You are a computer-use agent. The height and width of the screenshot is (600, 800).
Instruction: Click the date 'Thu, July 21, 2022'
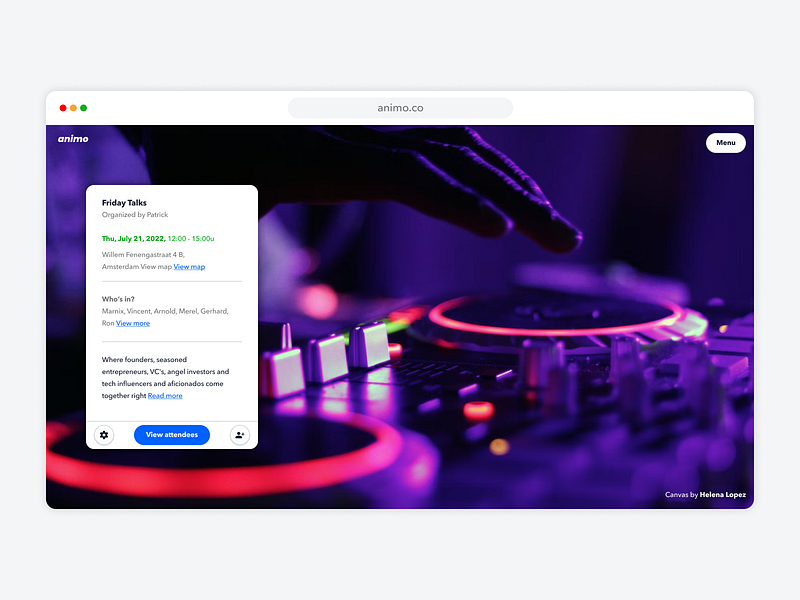pyautogui.click(x=133, y=239)
